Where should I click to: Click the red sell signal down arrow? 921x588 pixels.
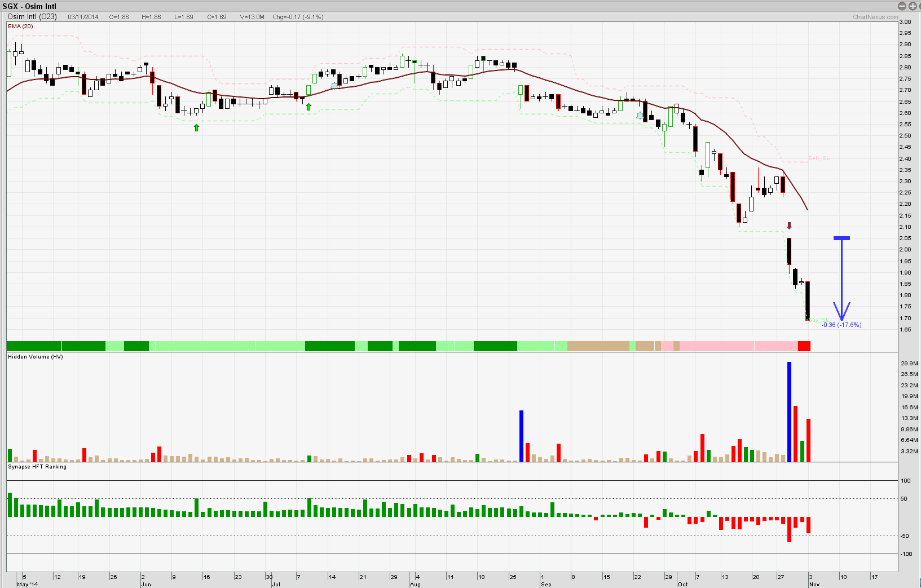tap(789, 226)
